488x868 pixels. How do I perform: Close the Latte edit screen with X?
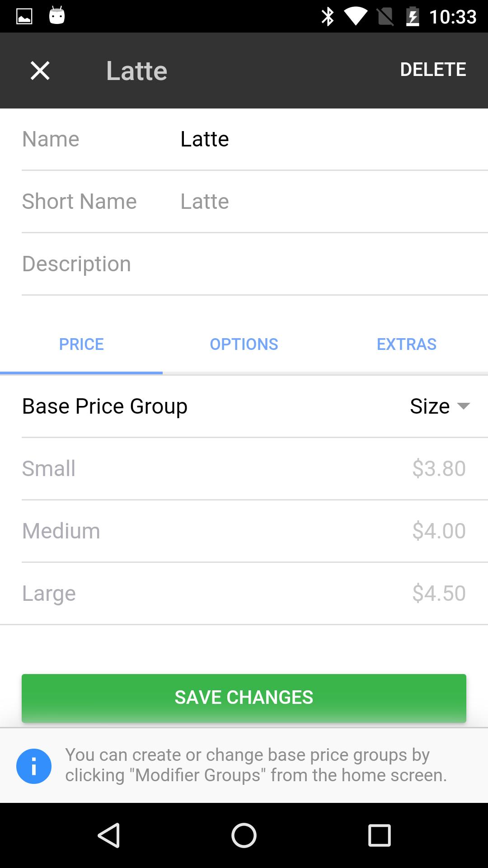click(40, 71)
